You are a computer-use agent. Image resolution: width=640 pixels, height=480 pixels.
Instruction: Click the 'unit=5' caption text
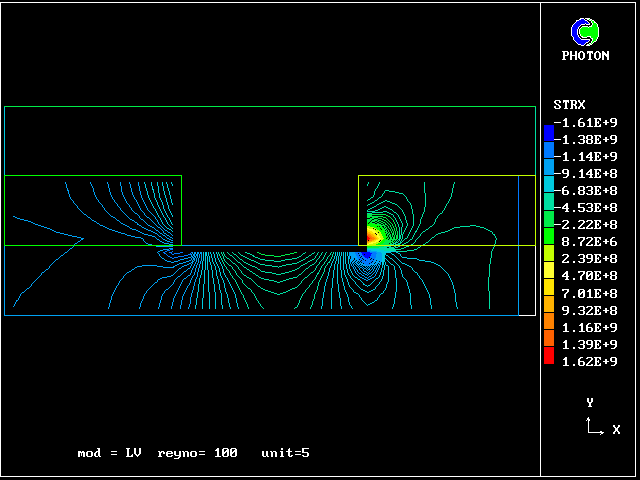coord(285,453)
